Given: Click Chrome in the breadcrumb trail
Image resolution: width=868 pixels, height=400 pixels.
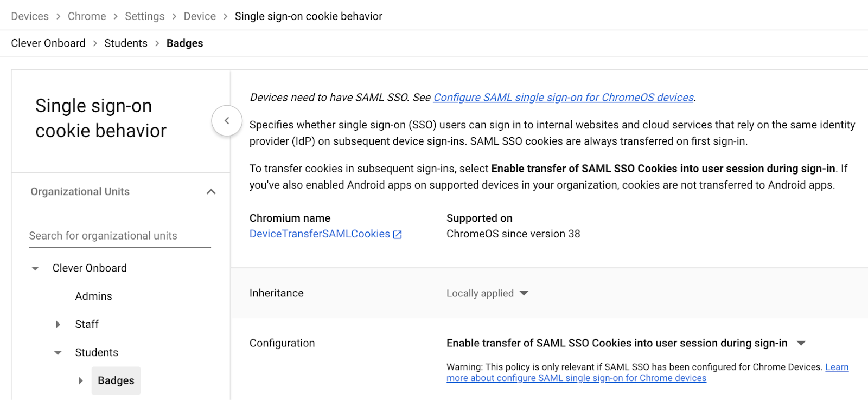Looking at the screenshot, I should [87, 16].
